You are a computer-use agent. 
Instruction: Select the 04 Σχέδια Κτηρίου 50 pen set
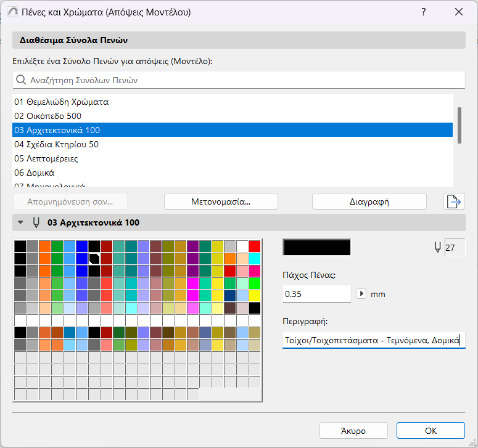[x=57, y=144]
